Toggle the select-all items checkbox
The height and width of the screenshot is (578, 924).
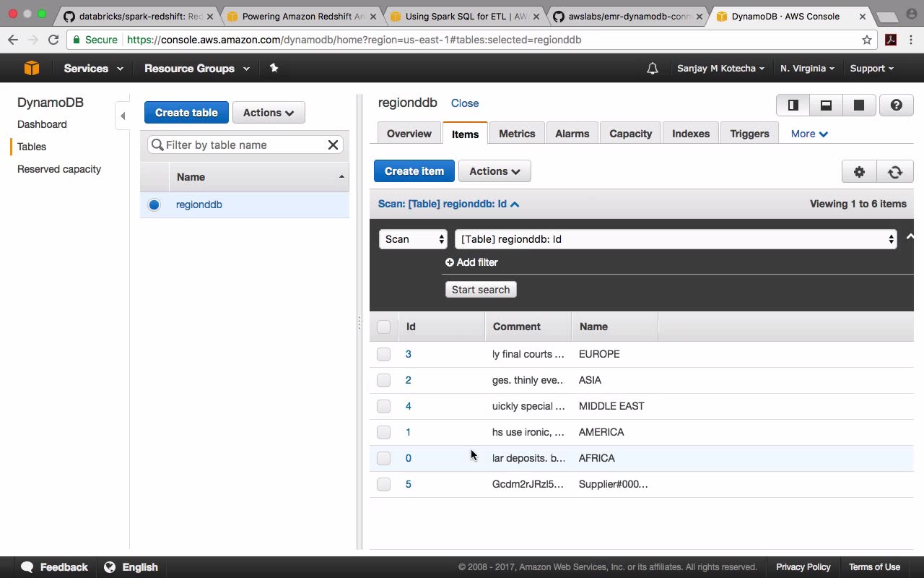pos(383,327)
